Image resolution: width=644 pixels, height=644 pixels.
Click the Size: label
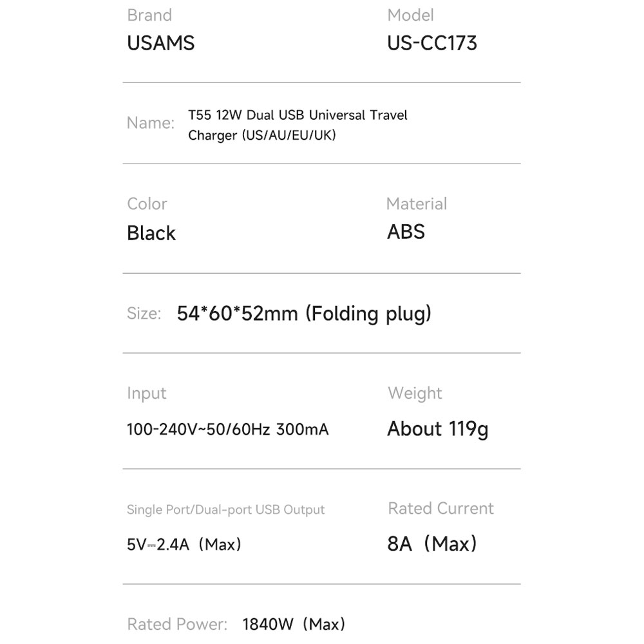(x=144, y=314)
